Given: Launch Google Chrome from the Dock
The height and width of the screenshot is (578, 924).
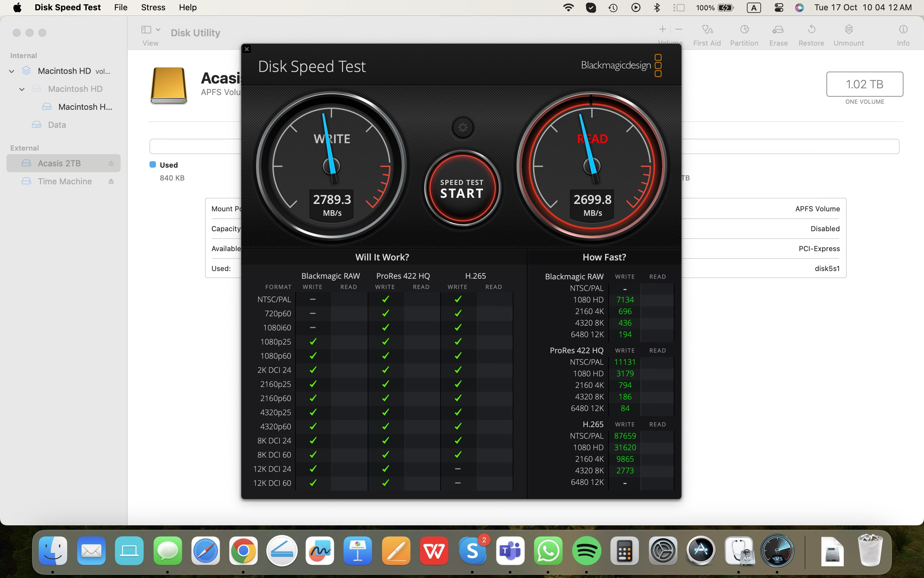Looking at the screenshot, I should [x=243, y=551].
